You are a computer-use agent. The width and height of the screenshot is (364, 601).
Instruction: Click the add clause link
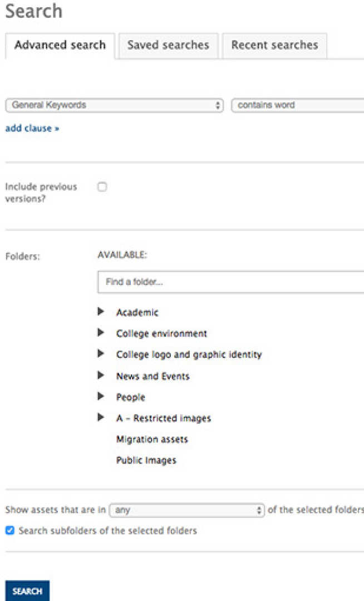pos(32,129)
